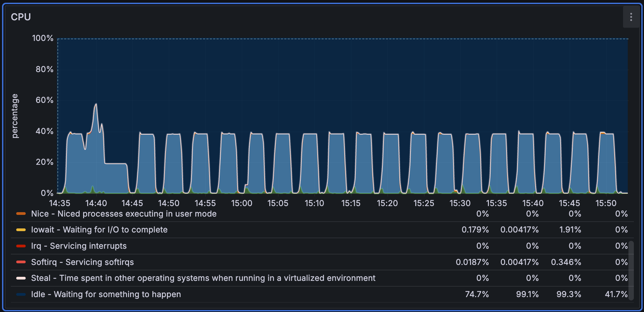
Task: Click the Irq legend color swatch
Action: (21, 246)
